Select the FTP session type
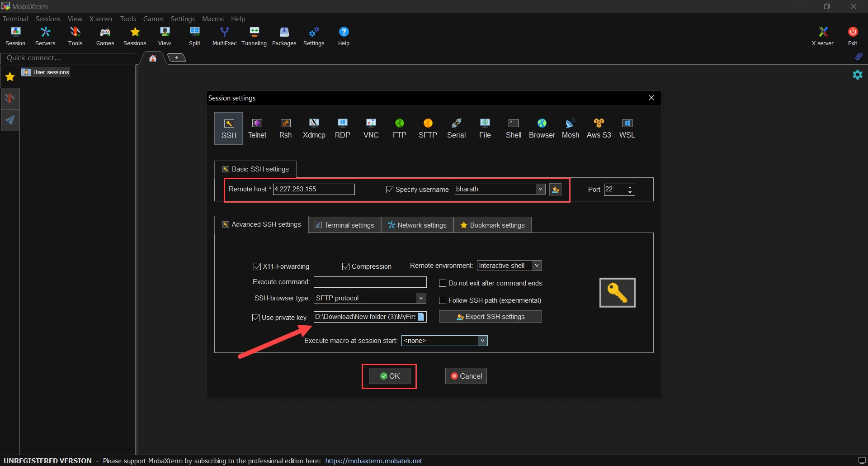Screen dimensions: 868x466 (400, 128)
